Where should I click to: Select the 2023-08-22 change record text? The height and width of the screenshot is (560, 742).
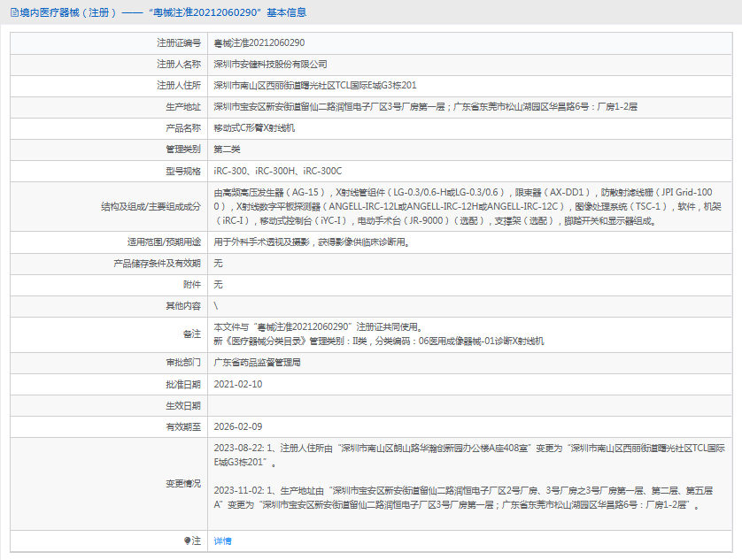click(469, 455)
